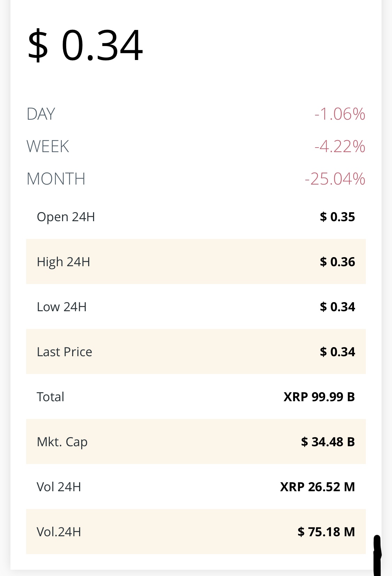This screenshot has height=576, width=392.
Task: Select the Last Price row
Action: point(196,352)
